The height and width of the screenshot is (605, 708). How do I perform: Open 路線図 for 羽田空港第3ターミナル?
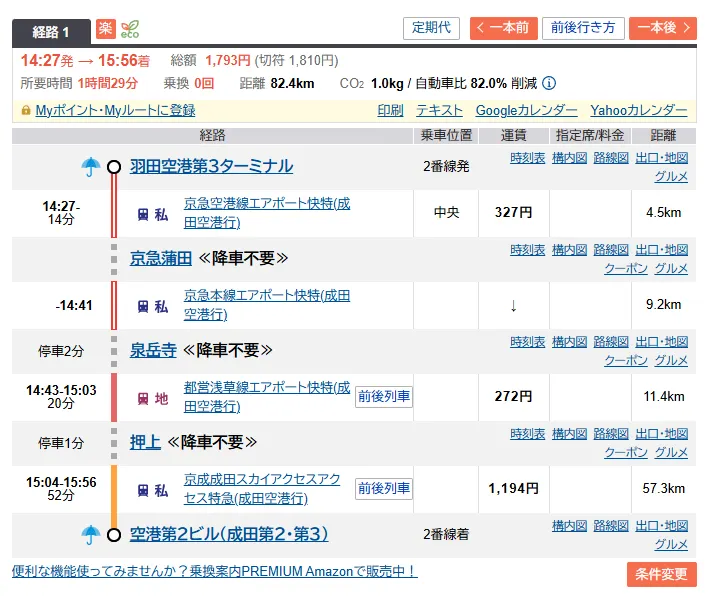611,158
